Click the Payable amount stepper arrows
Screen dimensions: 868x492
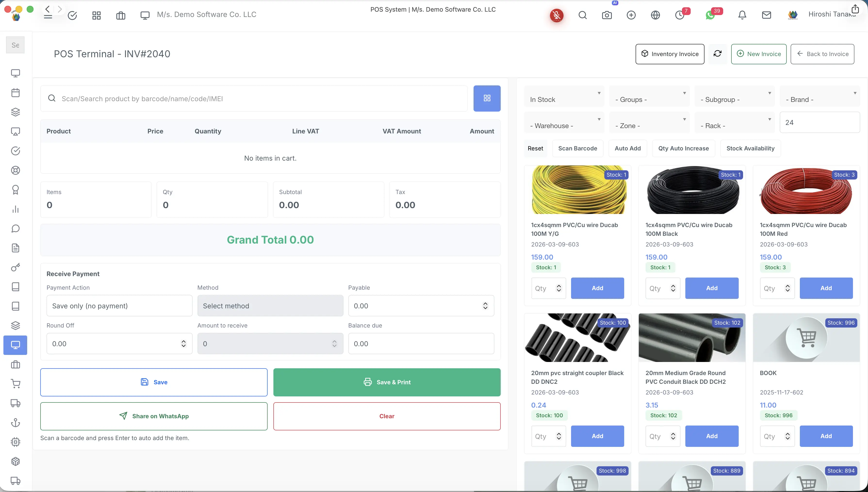(485, 306)
